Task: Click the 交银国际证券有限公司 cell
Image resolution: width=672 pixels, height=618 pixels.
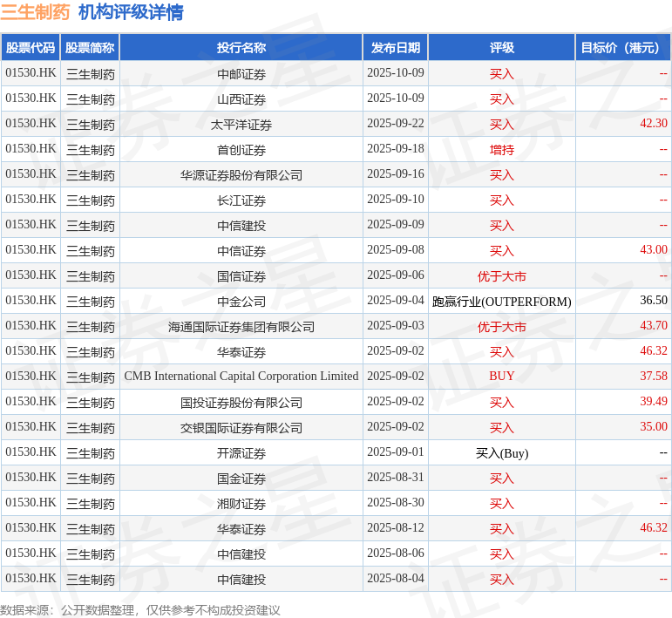Action: (x=241, y=428)
